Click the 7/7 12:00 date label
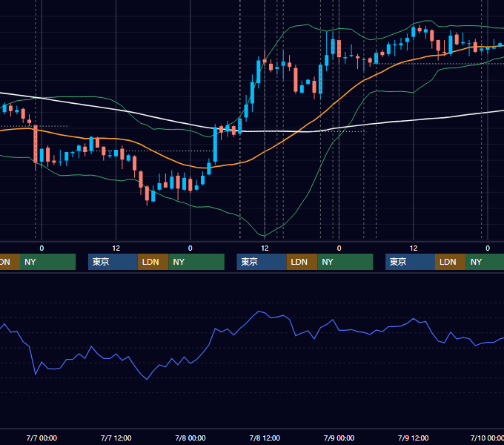 pos(116,438)
